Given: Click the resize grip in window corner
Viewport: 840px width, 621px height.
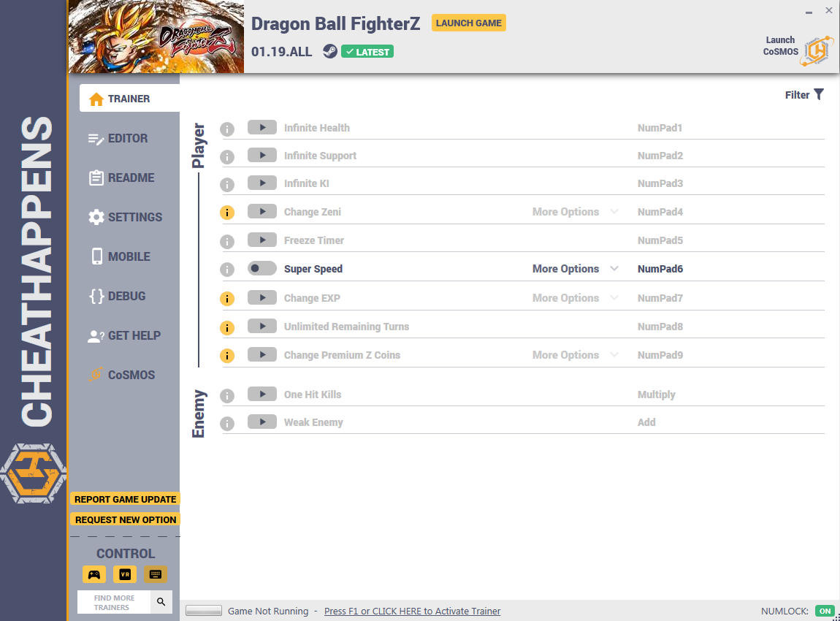Looking at the screenshot, I should pyautogui.click(x=836, y=617).
